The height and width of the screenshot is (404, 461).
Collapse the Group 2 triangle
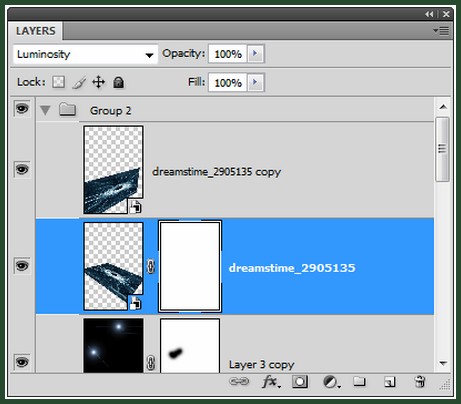(x=45, y=110)
